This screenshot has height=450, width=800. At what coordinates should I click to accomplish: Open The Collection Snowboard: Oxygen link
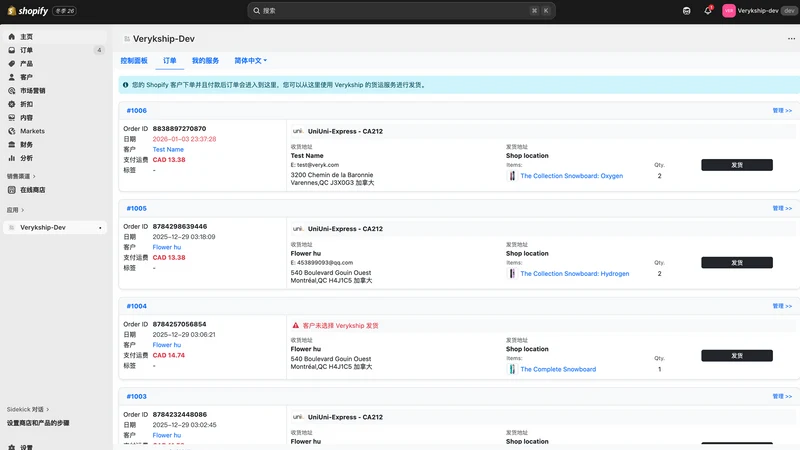571,176
